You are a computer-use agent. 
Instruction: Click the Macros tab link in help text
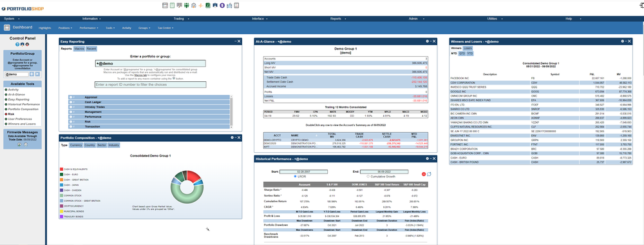(140, 75)
